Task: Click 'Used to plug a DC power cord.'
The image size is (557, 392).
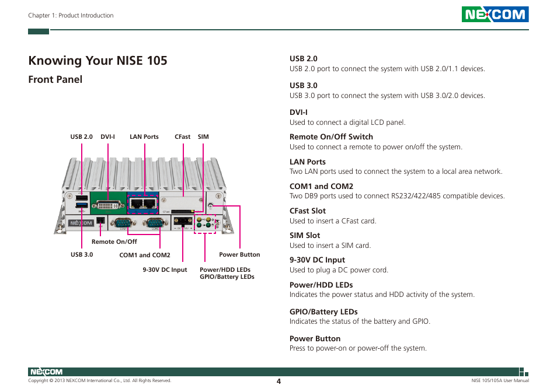Action: tap(339, 270)
